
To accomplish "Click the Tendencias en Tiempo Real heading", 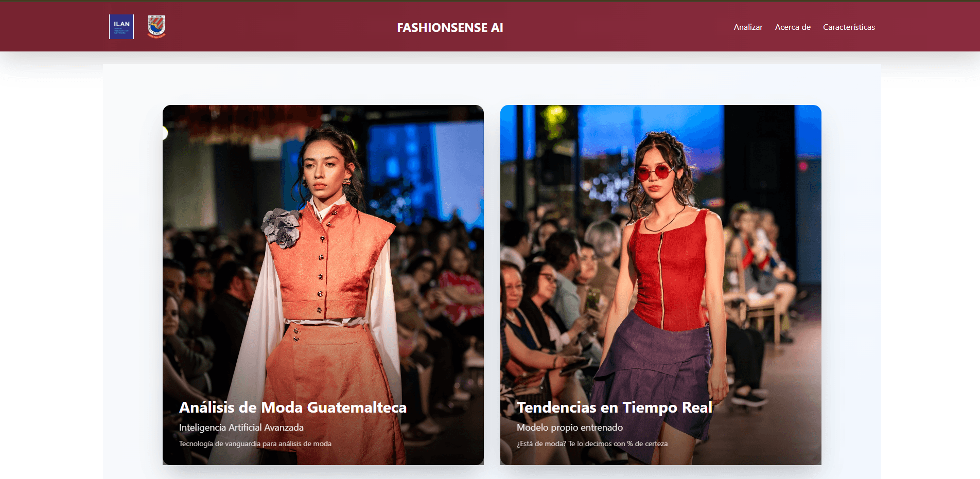I will pyautogui.click(x=615, y=407).
